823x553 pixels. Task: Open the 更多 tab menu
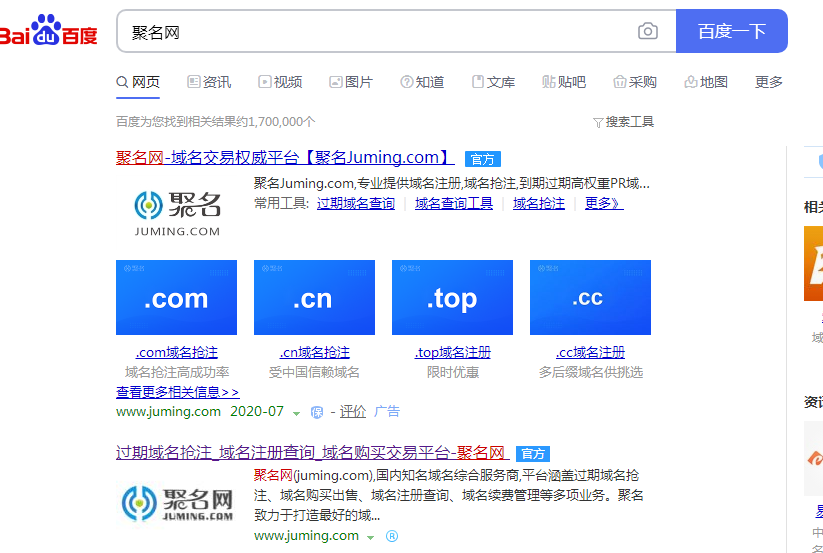click(769, 82)
